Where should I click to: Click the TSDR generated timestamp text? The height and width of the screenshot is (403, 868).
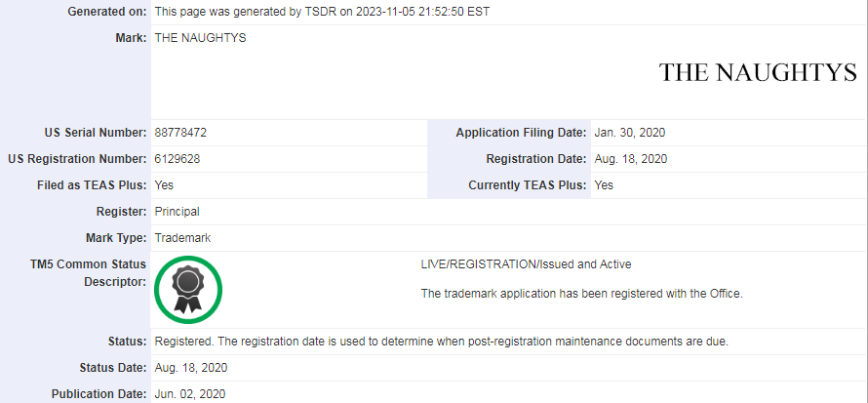[322, 12]
